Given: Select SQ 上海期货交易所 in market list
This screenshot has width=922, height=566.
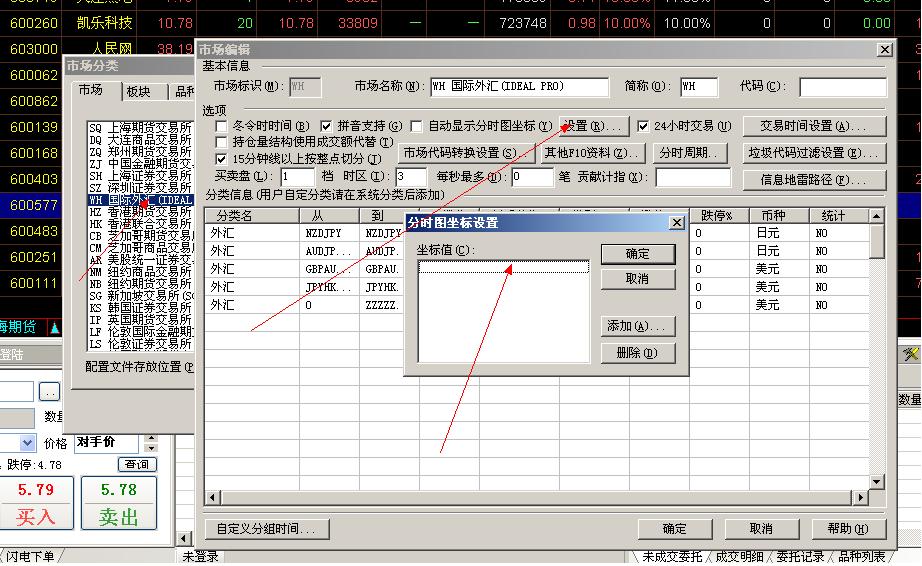Looking at the screenshot, I should click(140, 128).
